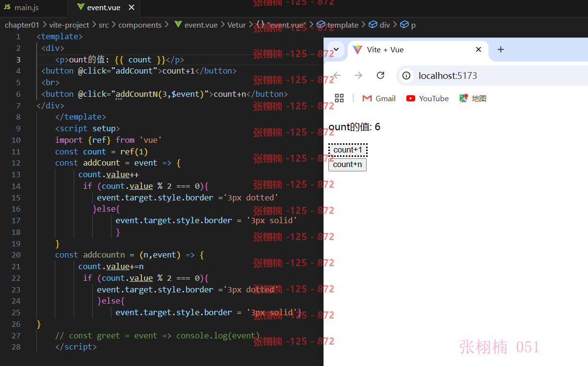Open src breadcrumb segment
This screenshot has width=588, height=366.
[x=104, y=25]
